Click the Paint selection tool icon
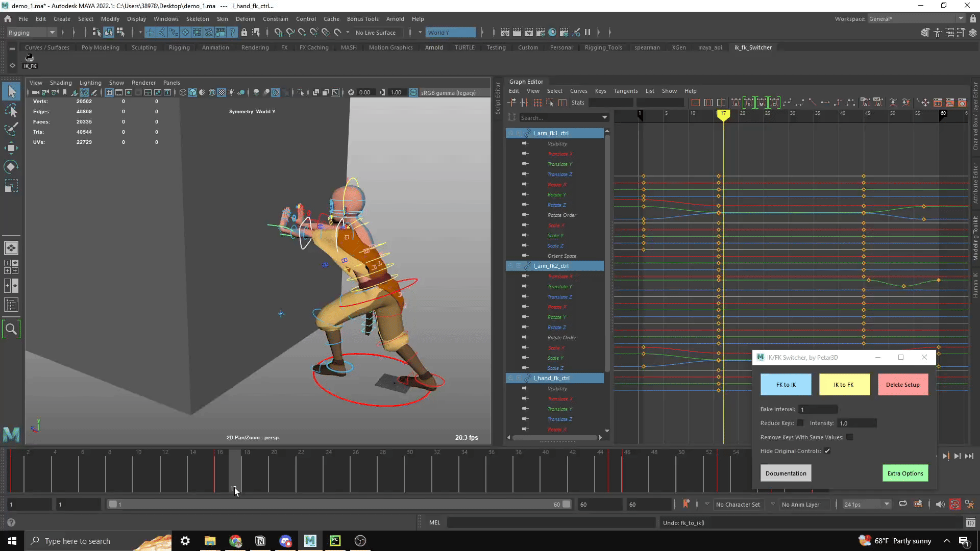The image size is (980, 551). [x=11, y=129]
